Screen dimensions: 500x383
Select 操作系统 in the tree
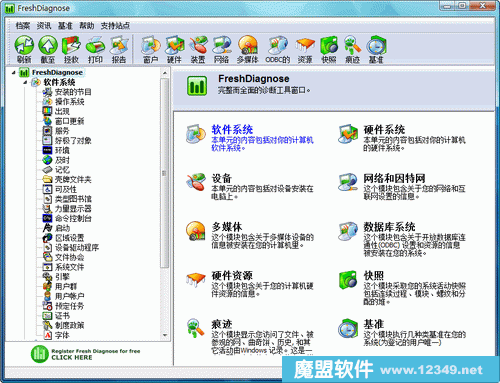tap(70, 102)
